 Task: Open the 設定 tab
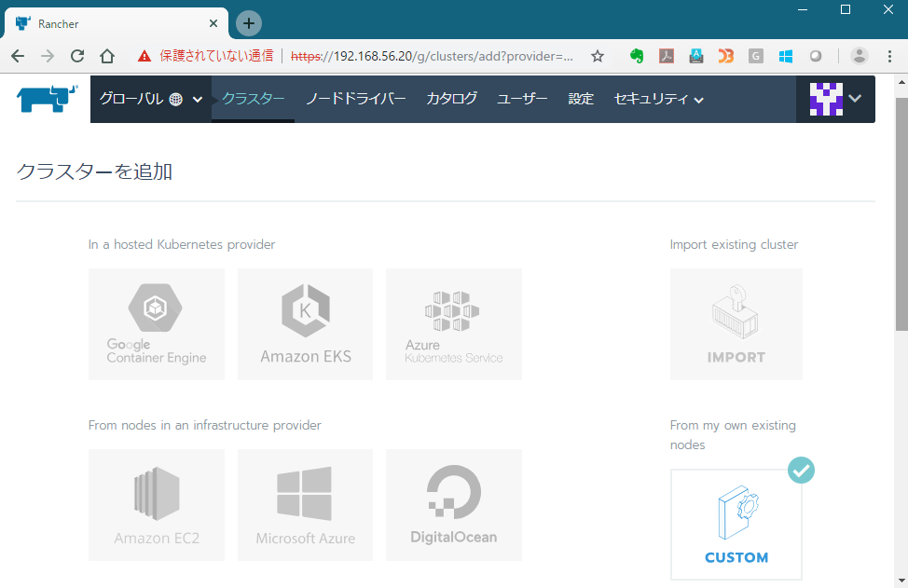(x=581, y=99)
